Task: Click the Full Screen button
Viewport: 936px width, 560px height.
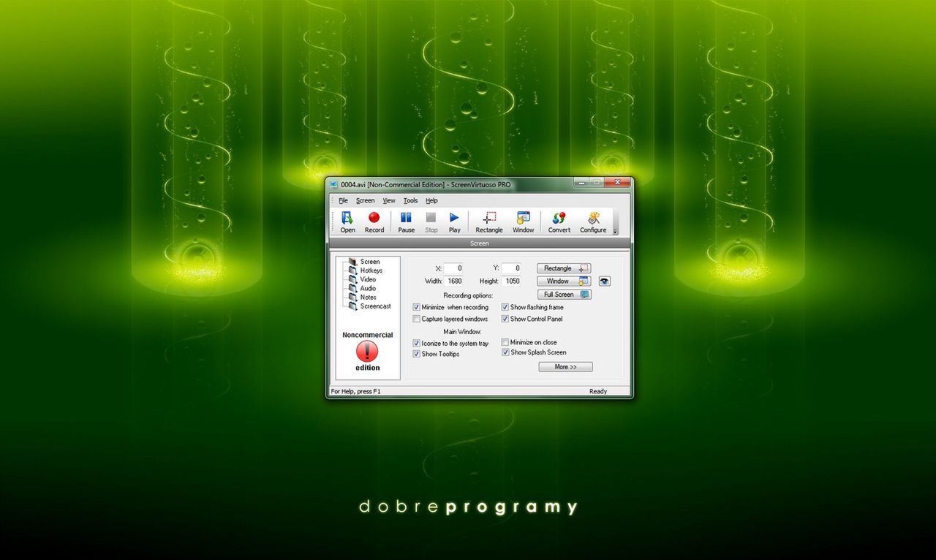Action: pyautogui.click(x=564, y=295)
